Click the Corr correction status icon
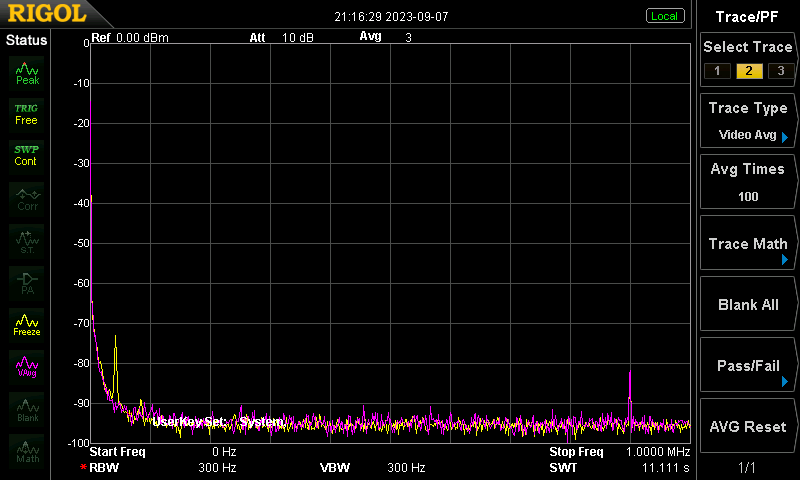 pos(27,199)
